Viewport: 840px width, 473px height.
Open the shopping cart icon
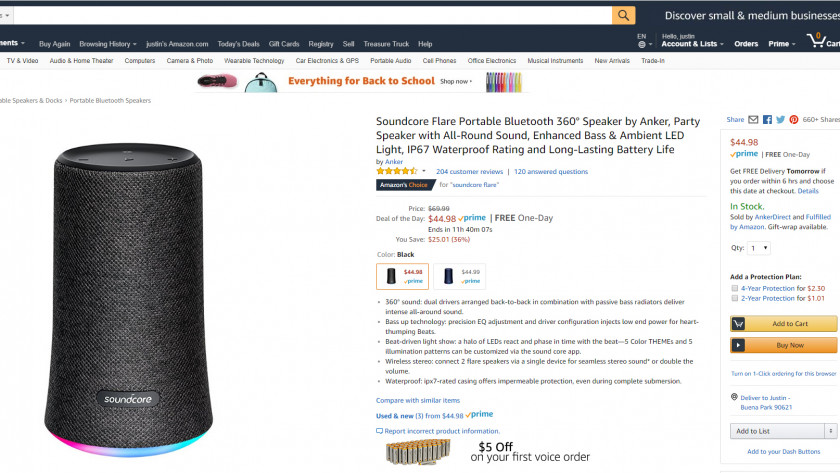tap(817, 42)
